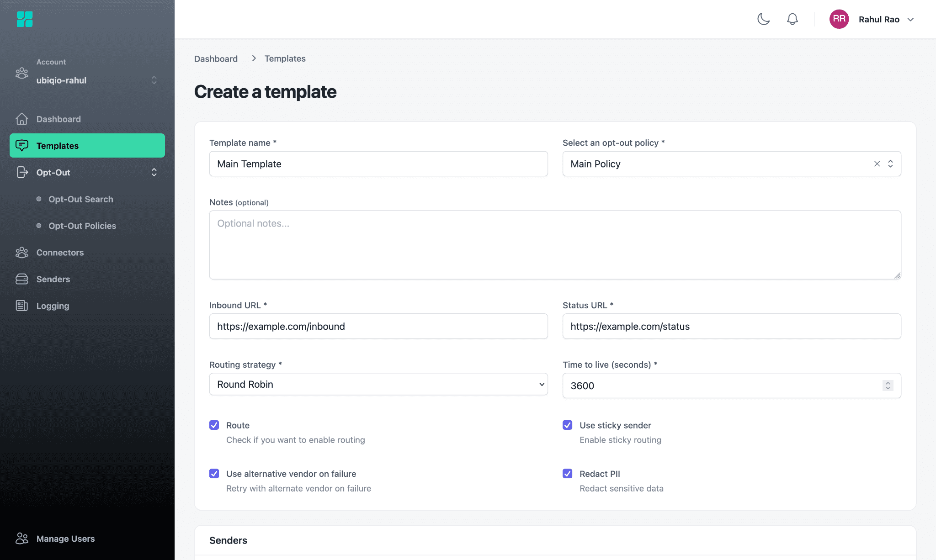Open notifications bell icon
This screenshot has height=560, width=936.
coord(792,19)
